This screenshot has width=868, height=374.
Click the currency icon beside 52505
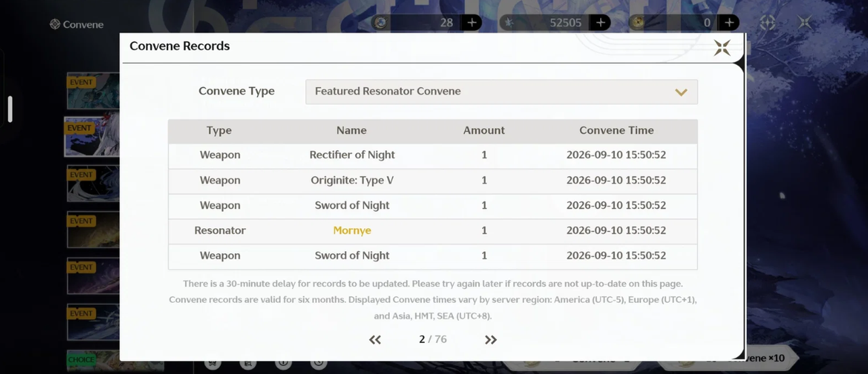[509, 22]
